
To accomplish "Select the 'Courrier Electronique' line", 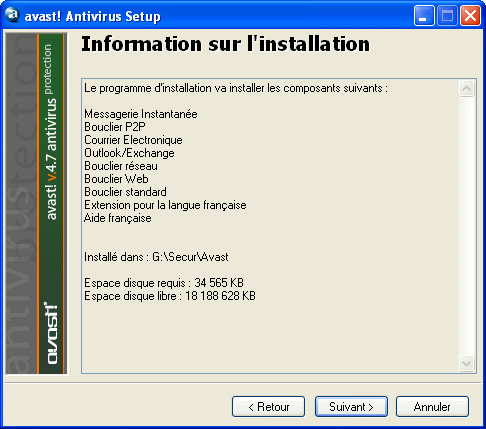I will [x=133, y=140].
